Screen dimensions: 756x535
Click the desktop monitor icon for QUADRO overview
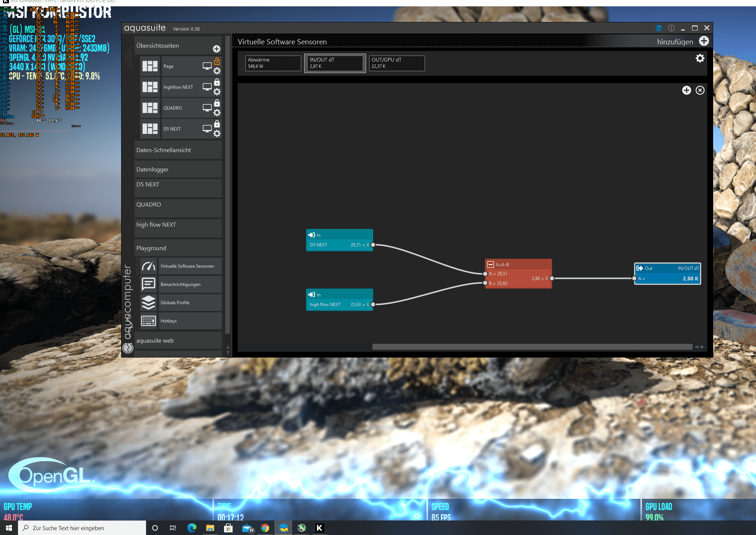coord(207,108)
